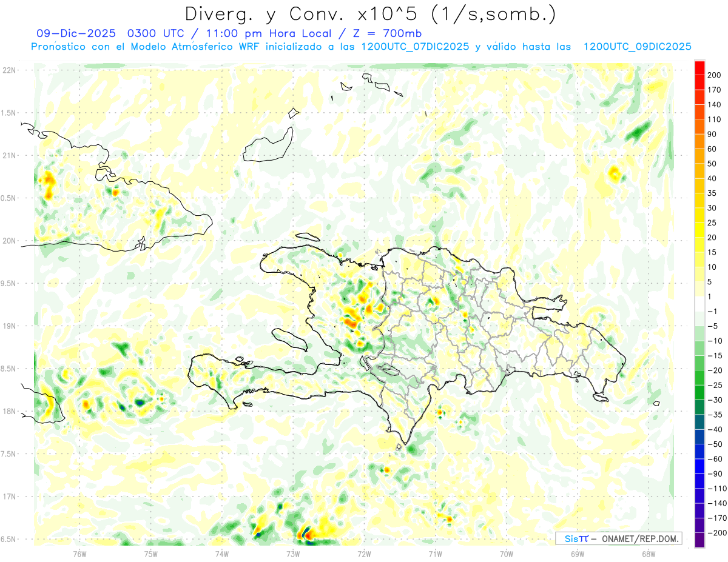This screenshot has width=728, height=562.
Task: Click the 7.5N latitude label
Action: coord(8,454)
